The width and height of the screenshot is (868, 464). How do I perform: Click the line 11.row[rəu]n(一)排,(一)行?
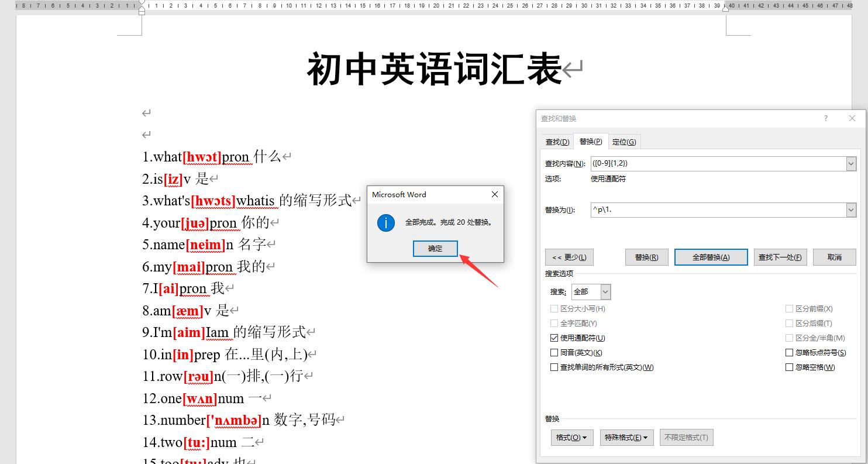tap(222, 376)
